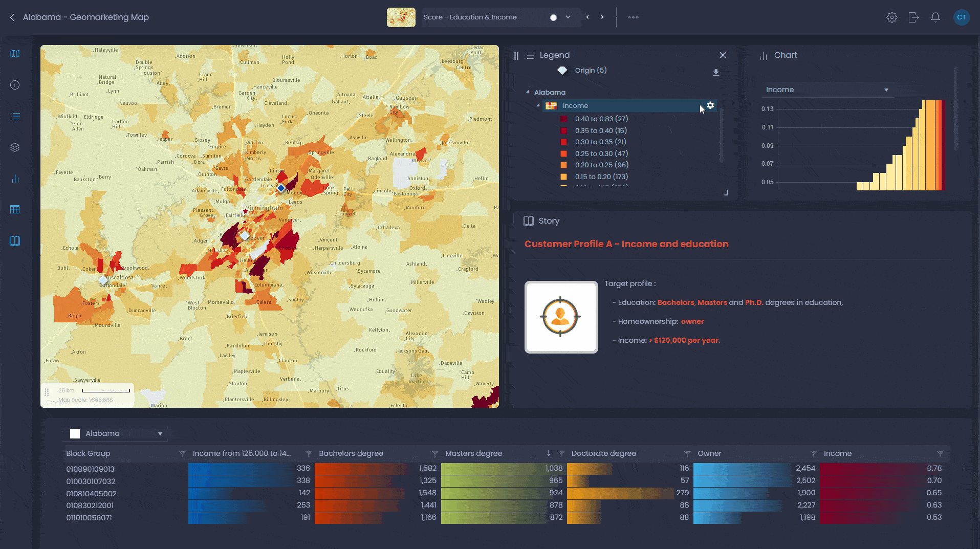This screenshot has height=549, width=980.
Task: Select block group row 010890109013
Action: [x=90, y=469]
